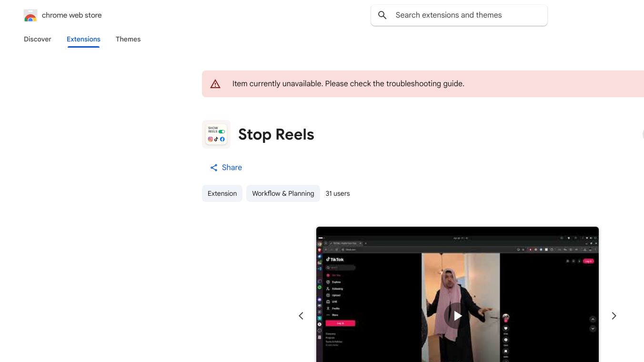Open the troubleshooting guide link
This screenshot has height=362, width=644.
pos(424,84)
